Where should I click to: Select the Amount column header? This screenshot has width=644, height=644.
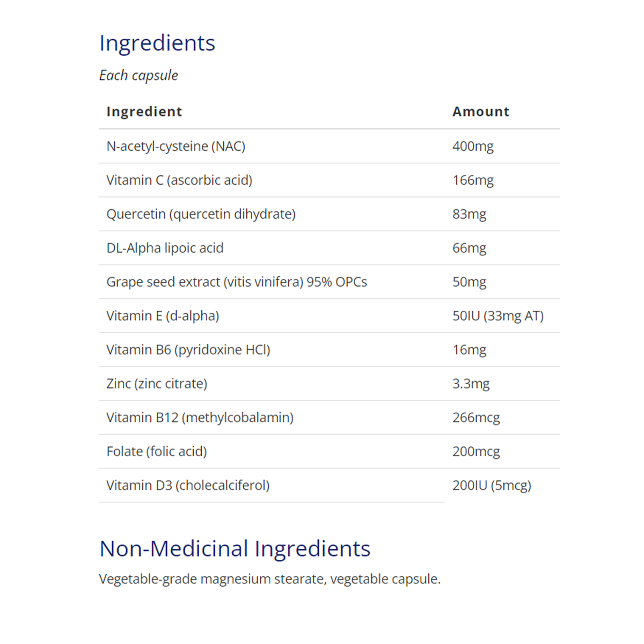pos(481,112)
